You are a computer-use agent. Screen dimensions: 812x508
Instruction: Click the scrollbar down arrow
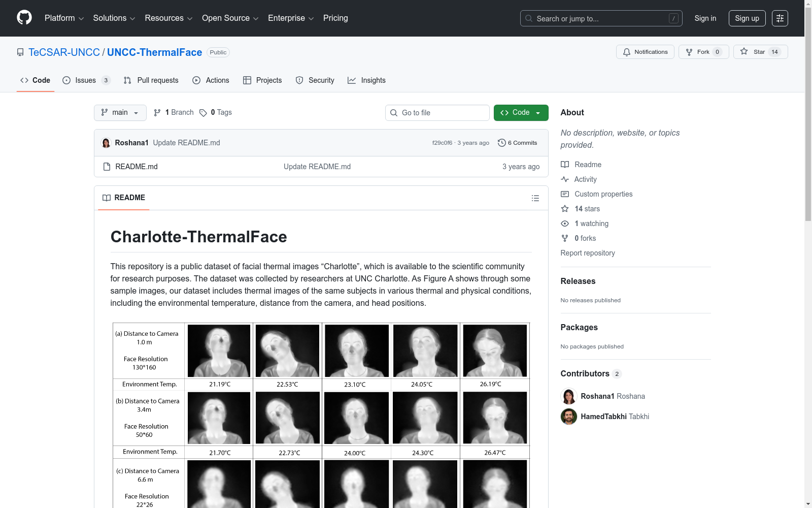pos(808,504)
